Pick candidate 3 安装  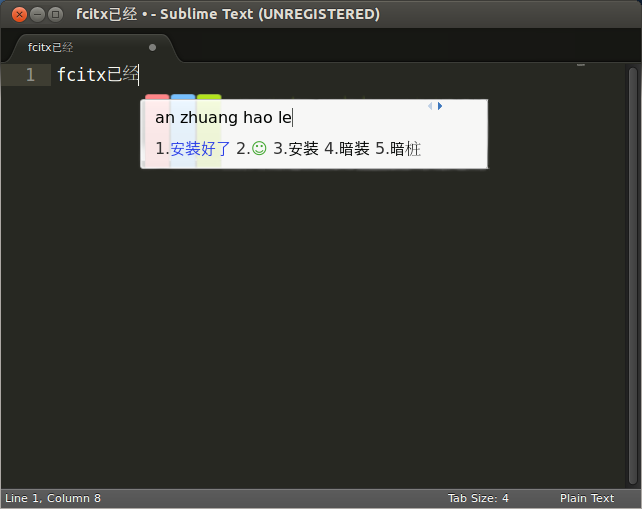(x=296, y=149)
